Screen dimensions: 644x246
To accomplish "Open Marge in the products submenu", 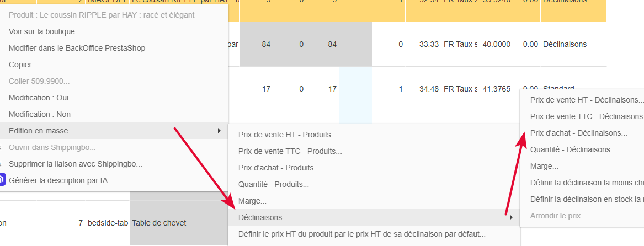I will pyautogui.click(x=252, y=201).
